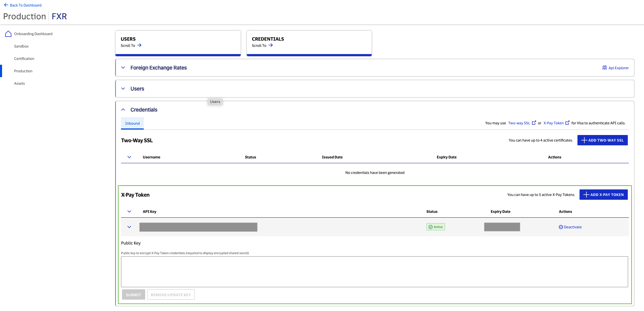Image resolution: width=644 pixels, height=311 pixels.
Task: Toggle the Two-Way SSL table header chevron
Action: [129, 157]
